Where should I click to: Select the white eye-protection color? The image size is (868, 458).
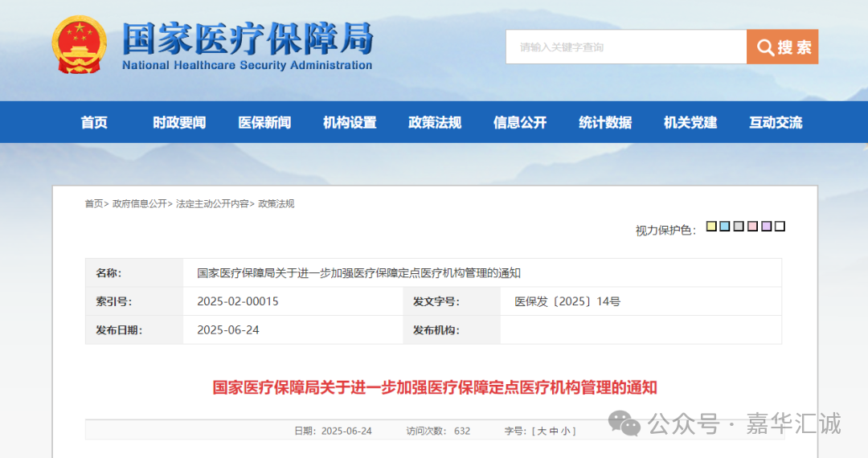click(x=780, y=227)
